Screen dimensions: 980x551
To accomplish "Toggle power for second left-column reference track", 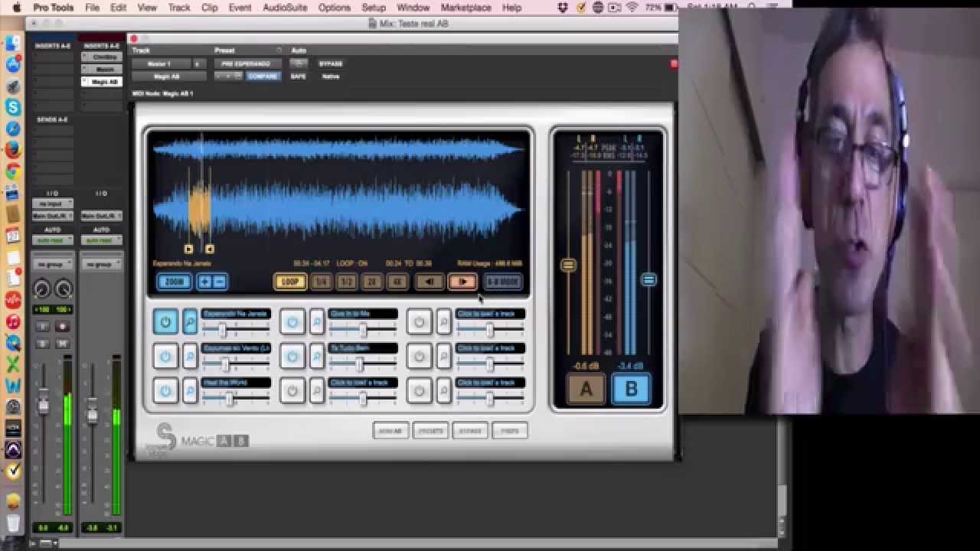I will pos(165,357).
